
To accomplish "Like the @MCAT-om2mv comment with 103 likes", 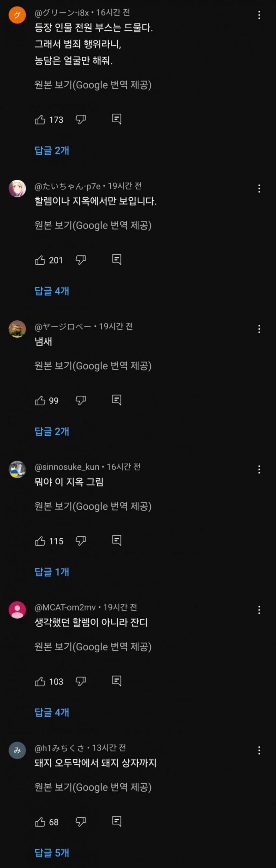I will tap(40, 681).
